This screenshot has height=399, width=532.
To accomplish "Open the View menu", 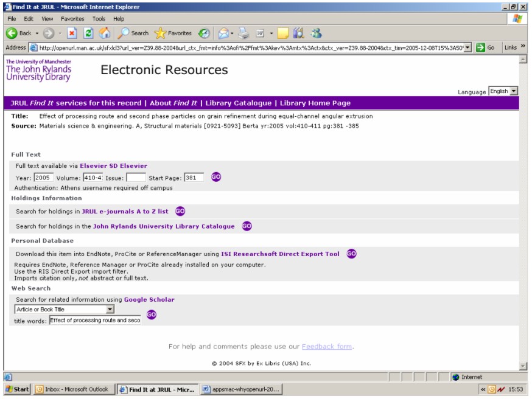I will click(47, 19).
